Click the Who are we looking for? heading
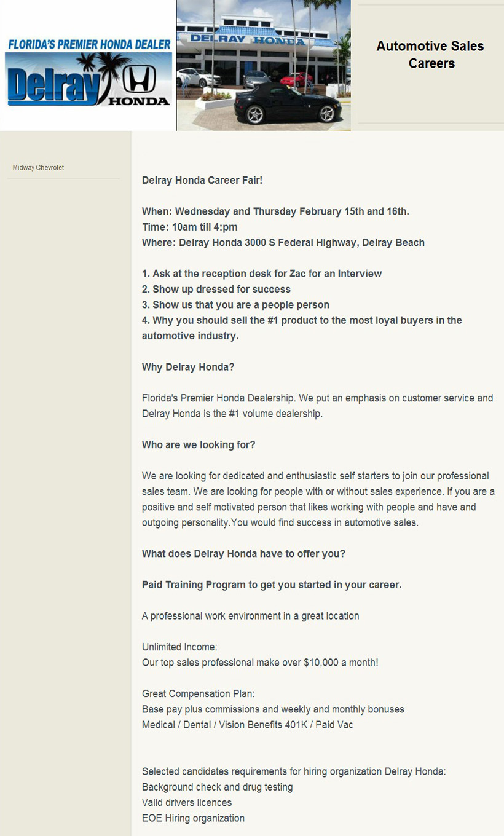Image resolution: width=504 pixels, height=836 pixels. [x=199, y=444]
